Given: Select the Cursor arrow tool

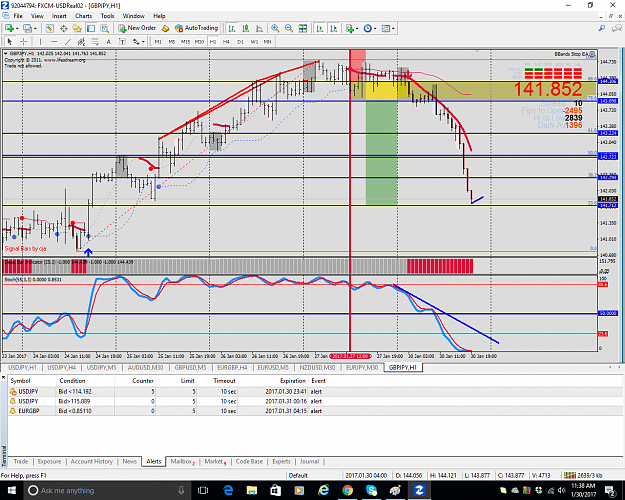Looking at the screenshot, I should [10, 41].
